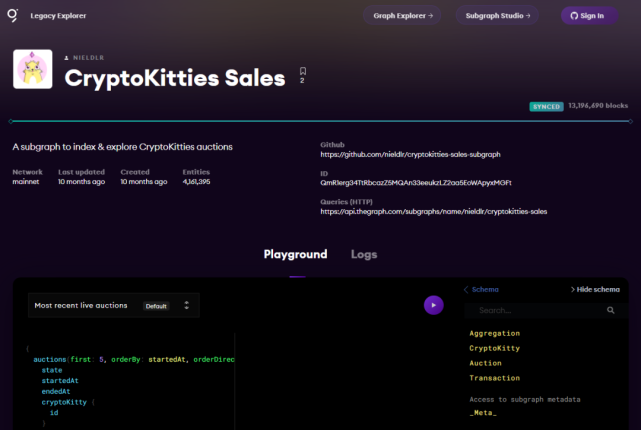Switch to the Playground tab
This screenshot has height=430, width=641.
click(295, 254)
